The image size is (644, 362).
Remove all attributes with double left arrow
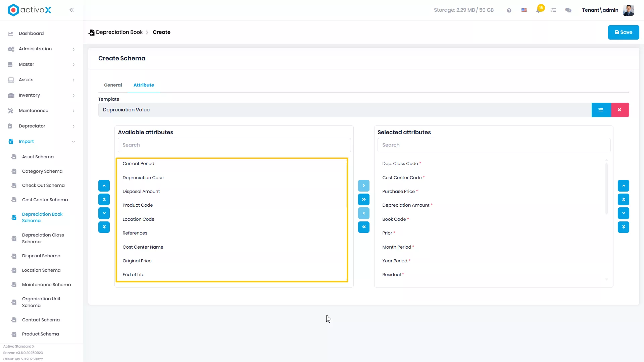pyautogui.click(x=364, y=227)
